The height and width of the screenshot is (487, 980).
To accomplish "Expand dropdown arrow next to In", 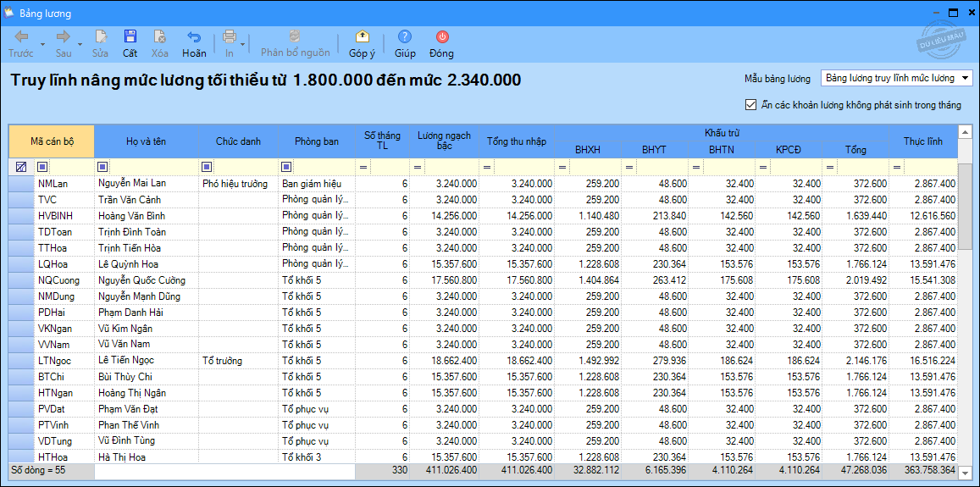I will pyautogui.click(x=242, y=44).
